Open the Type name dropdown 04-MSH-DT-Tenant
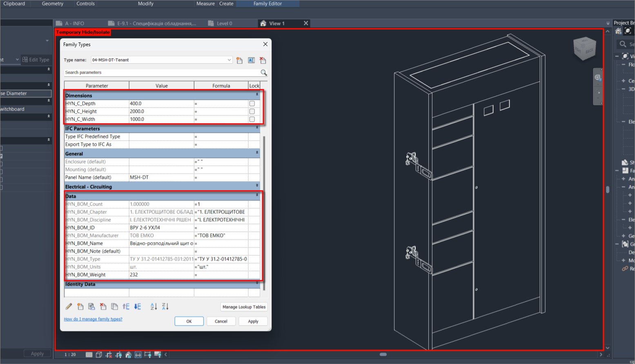This screenshot has height=364, width=635. pos(162,60)
